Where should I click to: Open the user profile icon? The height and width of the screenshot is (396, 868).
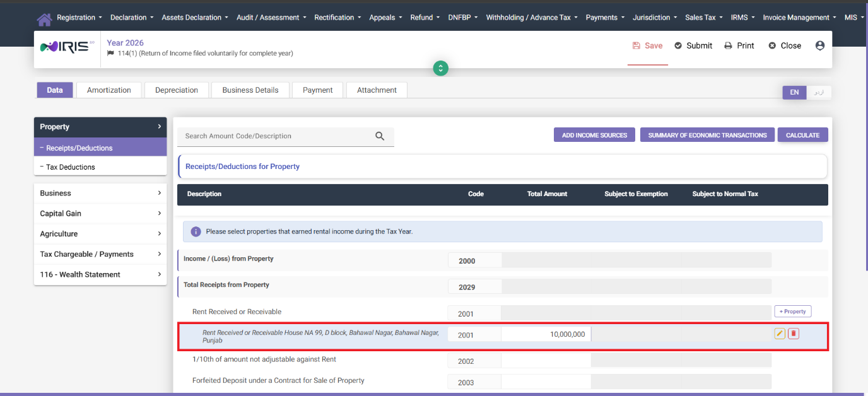tap(820, 45)
